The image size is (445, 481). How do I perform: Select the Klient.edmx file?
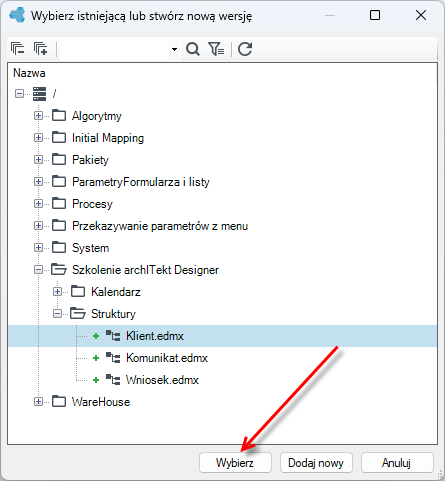(155, 336)
